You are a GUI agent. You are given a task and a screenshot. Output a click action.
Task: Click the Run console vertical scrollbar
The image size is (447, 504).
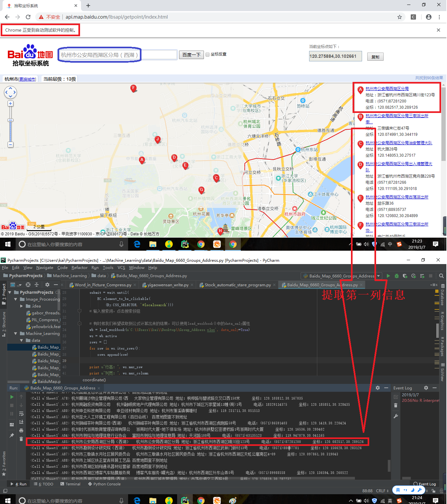coord(389,466)
